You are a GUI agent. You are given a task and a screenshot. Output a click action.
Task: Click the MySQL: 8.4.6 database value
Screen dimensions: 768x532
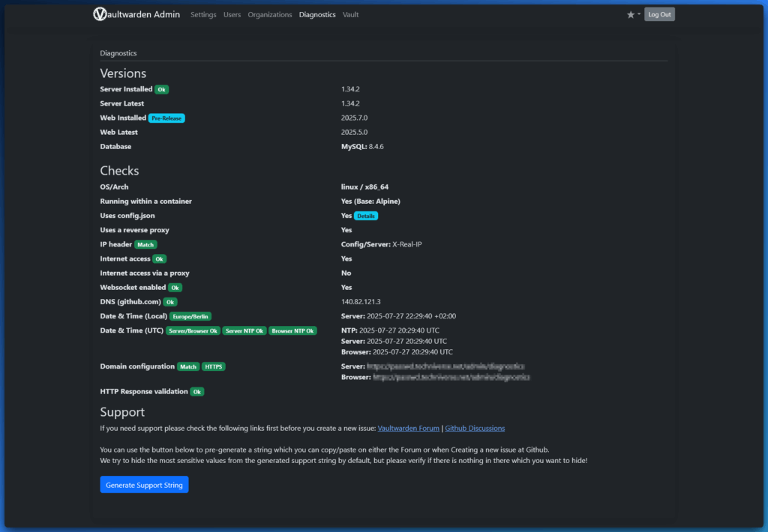pyautogui.click(x=362, y=146)
